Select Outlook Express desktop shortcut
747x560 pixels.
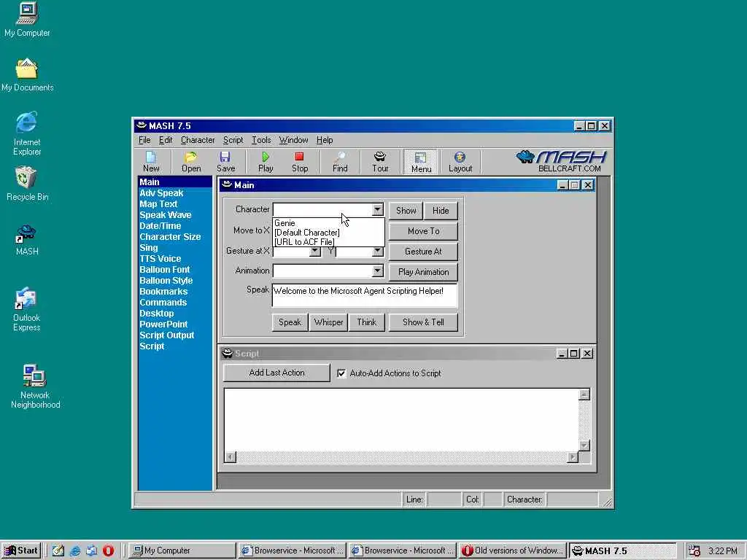pos(27,309)
